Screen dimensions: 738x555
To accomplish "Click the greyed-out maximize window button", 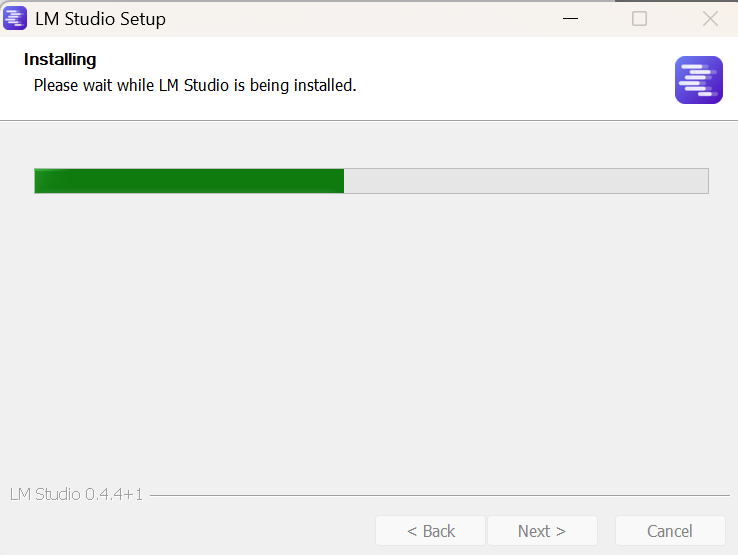I will pyautogui.click(x=639, y=18).
